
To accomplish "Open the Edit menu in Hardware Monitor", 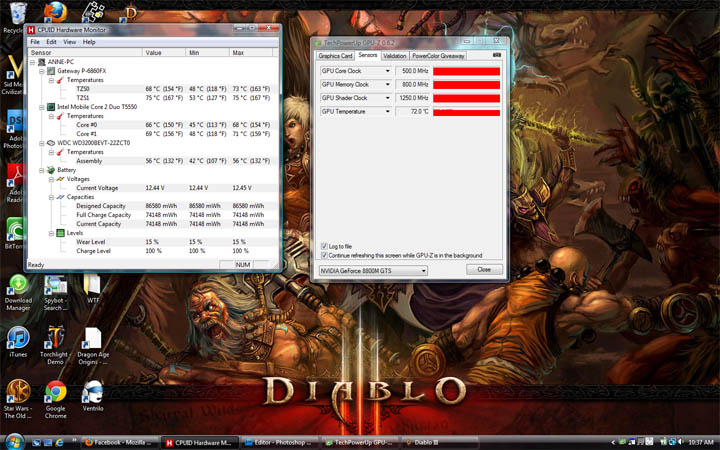I will [51, 42].
